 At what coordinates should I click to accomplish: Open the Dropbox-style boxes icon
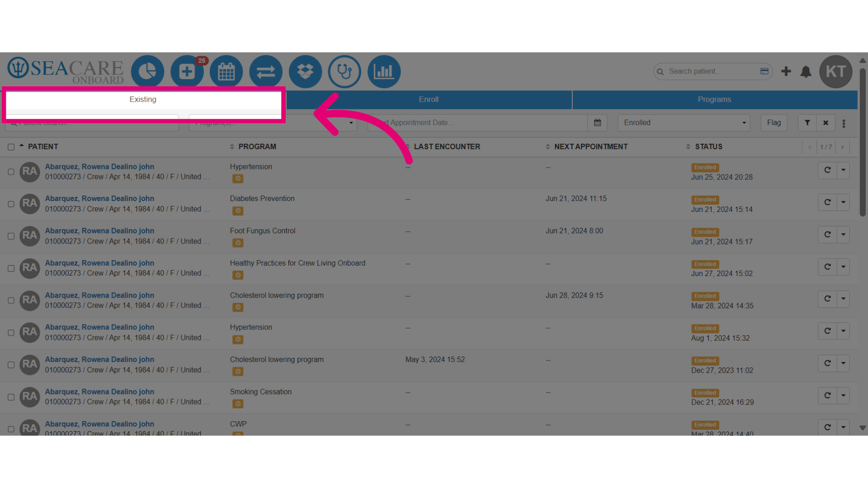point(305,71)
